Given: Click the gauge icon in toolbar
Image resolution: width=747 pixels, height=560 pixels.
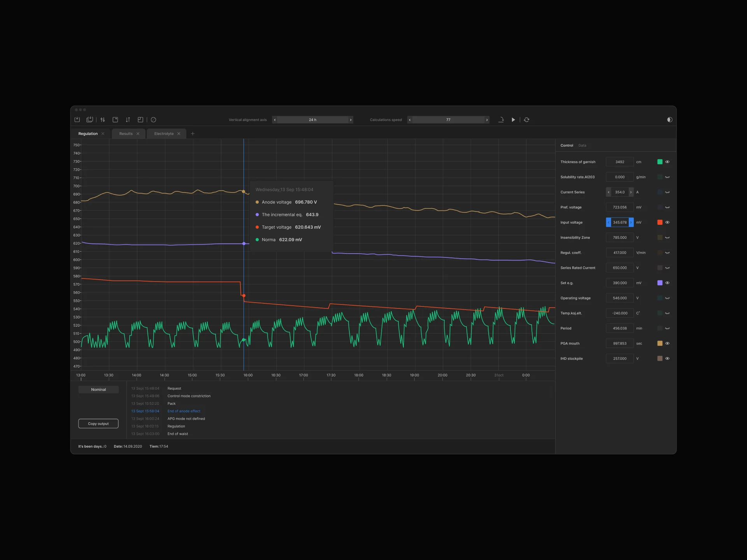Looking at the screenshot, I should (x=153, y=120).
